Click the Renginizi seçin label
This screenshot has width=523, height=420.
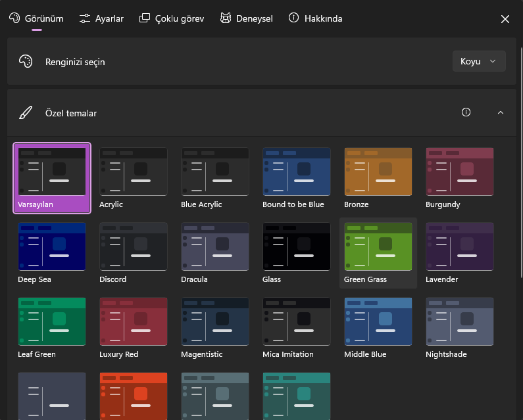(x=75, y=62)
